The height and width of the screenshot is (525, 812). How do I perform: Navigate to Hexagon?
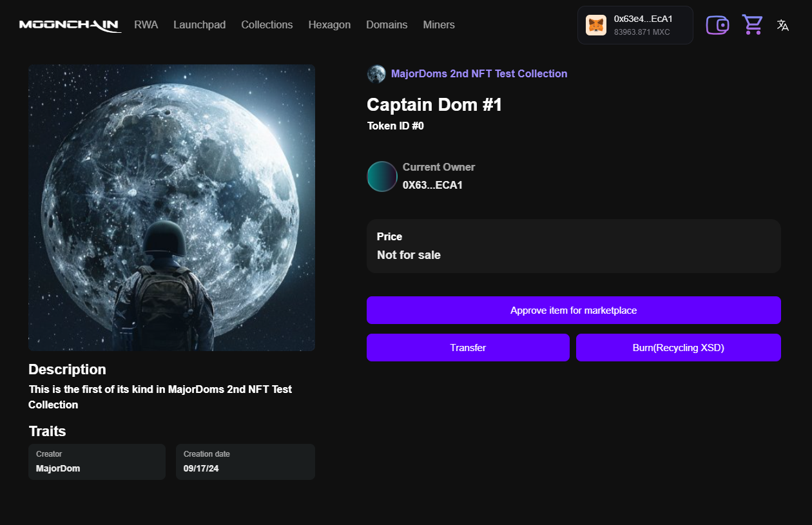(x=329, y=25)
